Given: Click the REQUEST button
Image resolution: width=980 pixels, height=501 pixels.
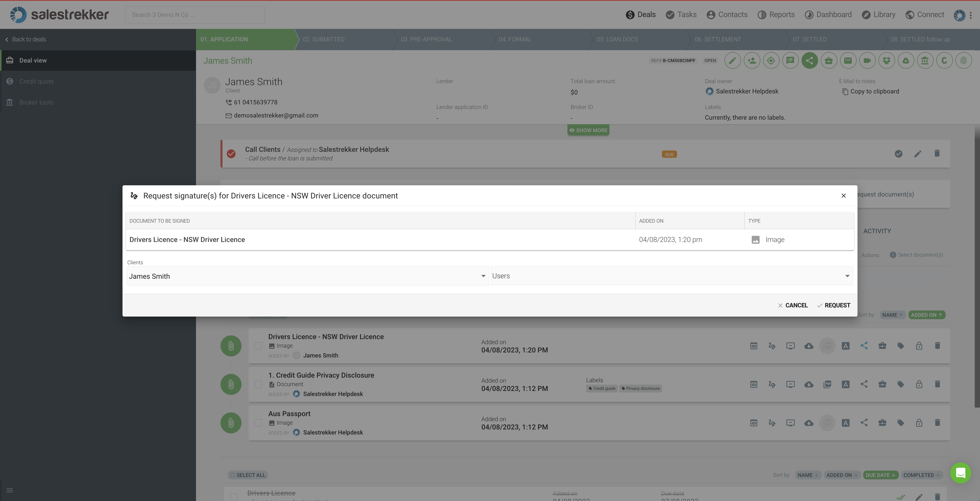Looking at the screenshot, I should (833, 305).
